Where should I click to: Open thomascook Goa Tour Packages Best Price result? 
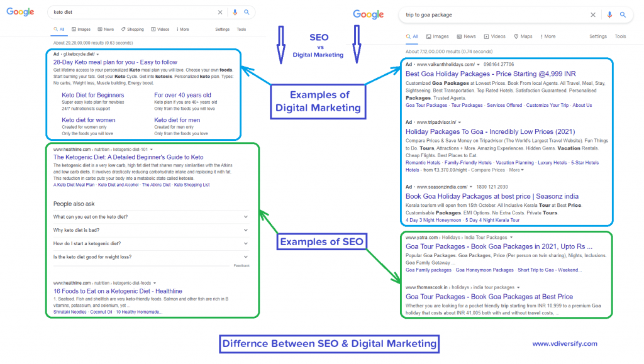pyautogui.click(x=489, y=297)
